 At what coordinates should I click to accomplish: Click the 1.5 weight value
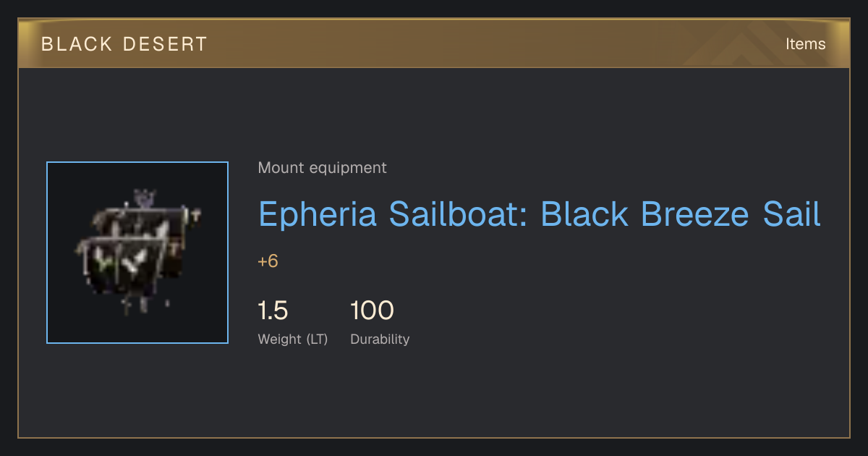point(273,311)
